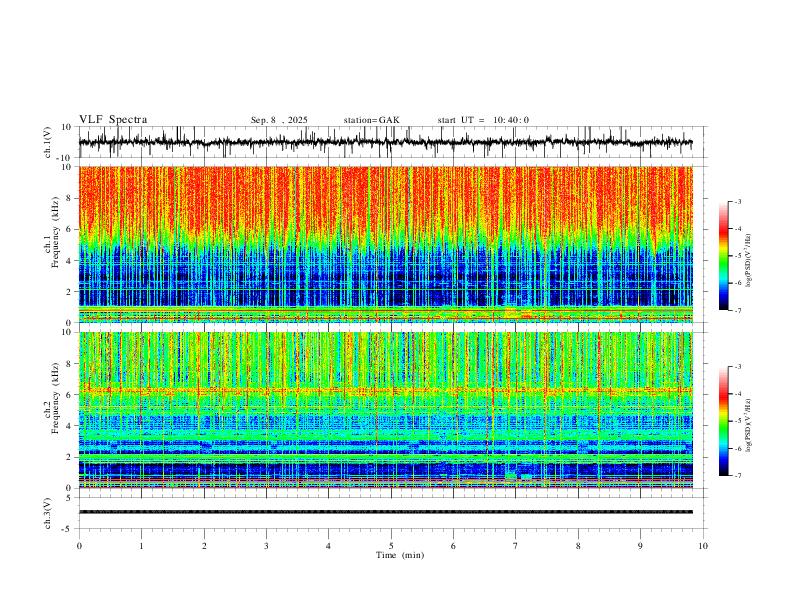Click the '-5' tick on ch.3 voltage axis
The height and width of the screenshot is (612, 792).
click(x=68, y=529)
